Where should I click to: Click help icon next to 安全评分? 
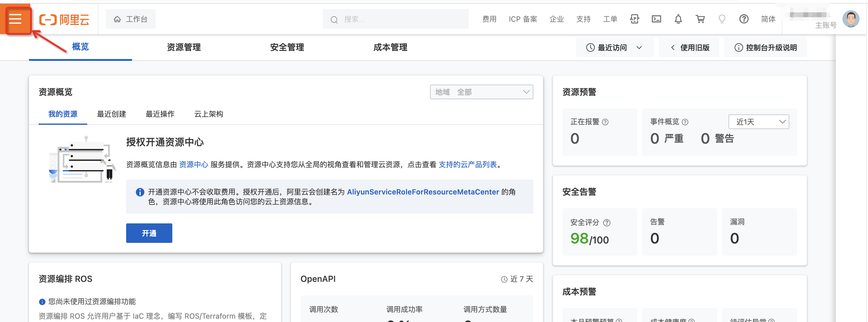(607, 223)
